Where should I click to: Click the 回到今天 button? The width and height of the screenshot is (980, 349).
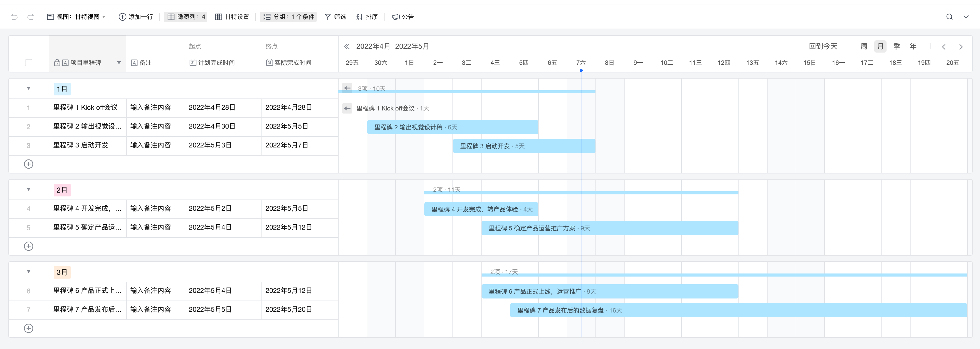(823, 46)
